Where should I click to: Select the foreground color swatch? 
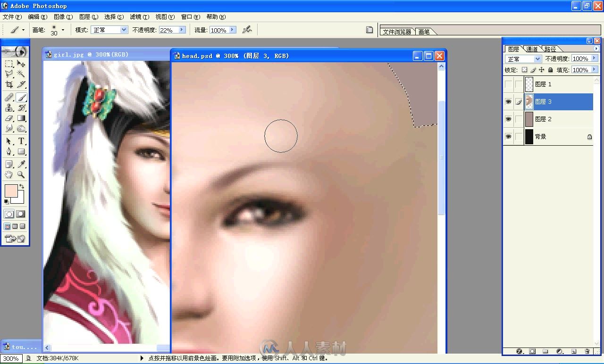tap(11, 191)
